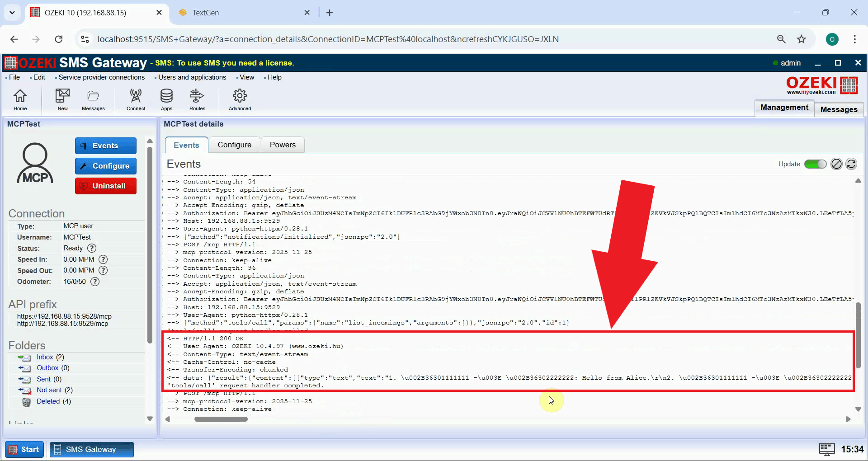
Task: Open the Edit menu
Action: (39, 77)
